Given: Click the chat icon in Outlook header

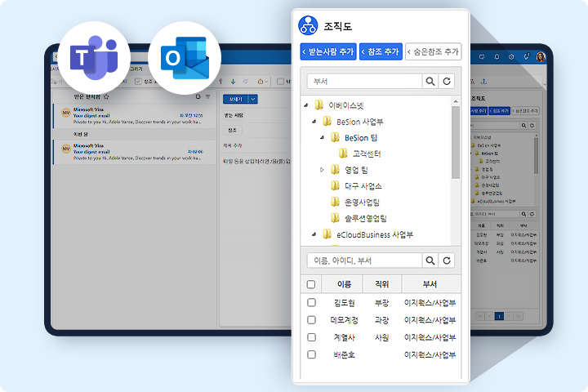Looking at the screenshot, I should [x=482, y=57].
